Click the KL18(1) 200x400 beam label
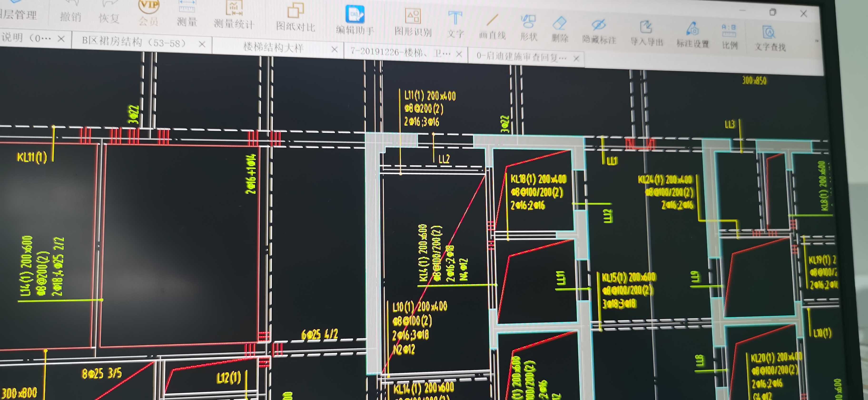 pos(538,179)
